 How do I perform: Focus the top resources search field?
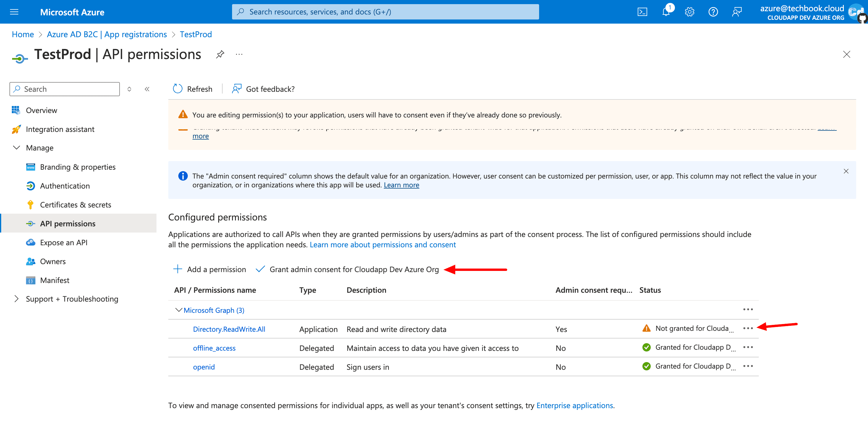click(x=385, y=12)
